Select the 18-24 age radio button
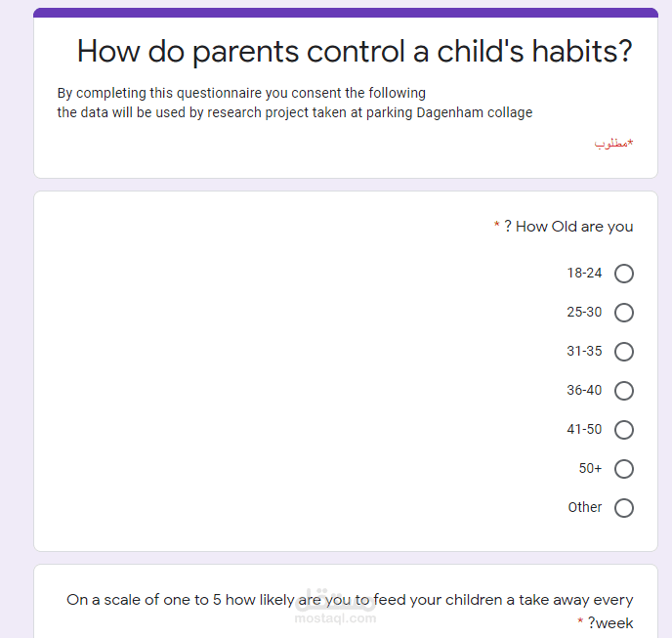The height and width of the screenshot is (638, 672). pyautogui.click(x=624, y=274)
